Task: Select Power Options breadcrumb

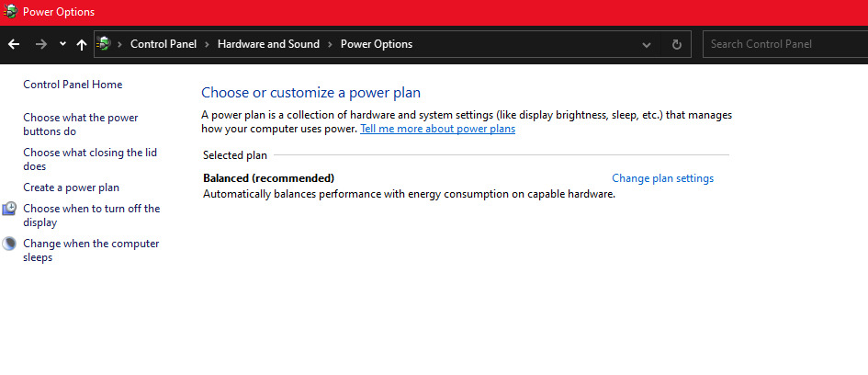Action: coord(377,44)
